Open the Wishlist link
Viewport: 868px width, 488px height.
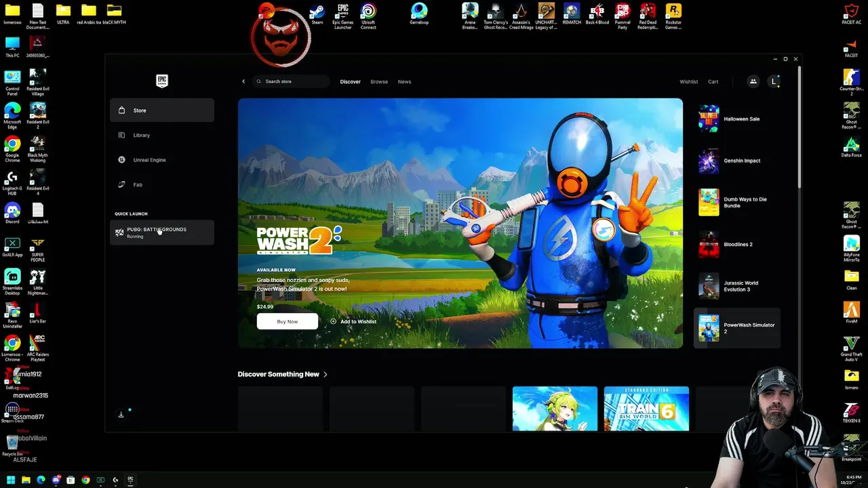(x=688, y=81)
